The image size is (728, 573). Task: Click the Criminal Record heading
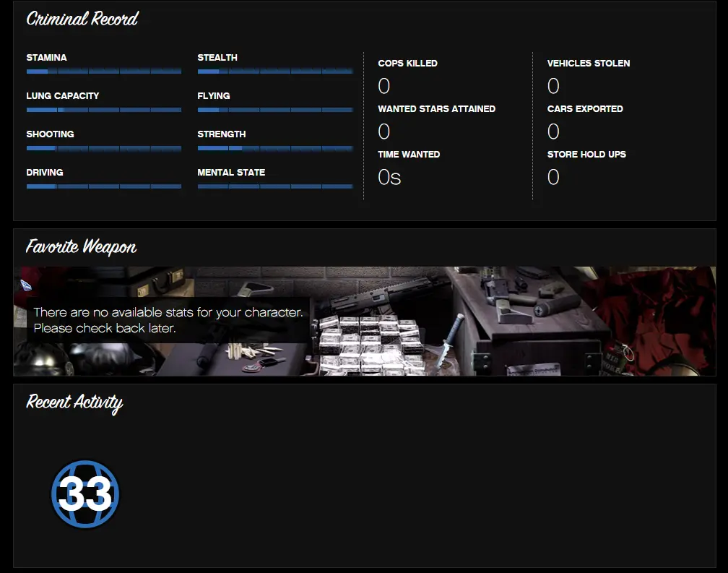tap(82, 20)
